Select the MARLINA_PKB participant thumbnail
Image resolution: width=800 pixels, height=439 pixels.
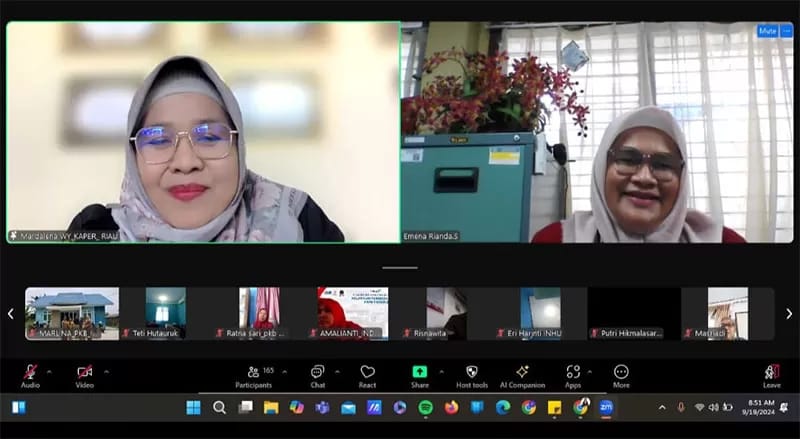click(x=72, y=313)
